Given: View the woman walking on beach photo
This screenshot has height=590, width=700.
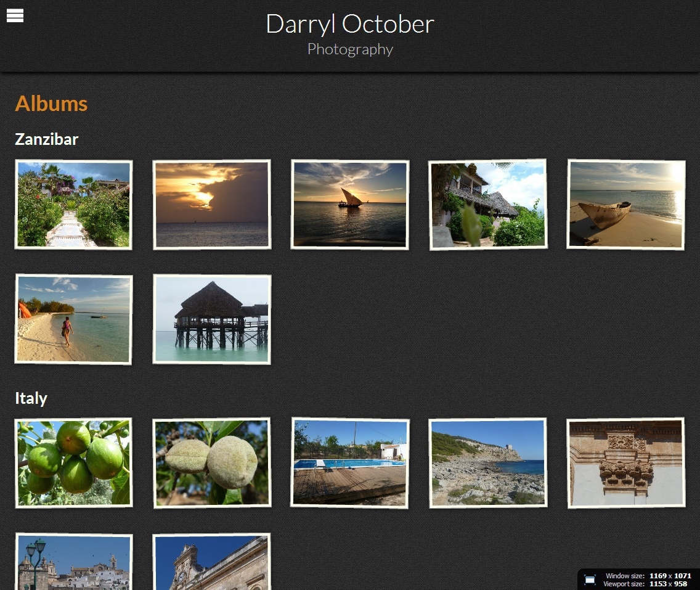Looking at the screenshot, I should (73, 319).
